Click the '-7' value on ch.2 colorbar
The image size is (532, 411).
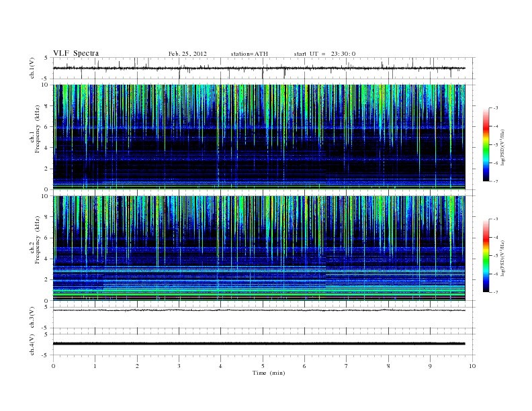496,292
